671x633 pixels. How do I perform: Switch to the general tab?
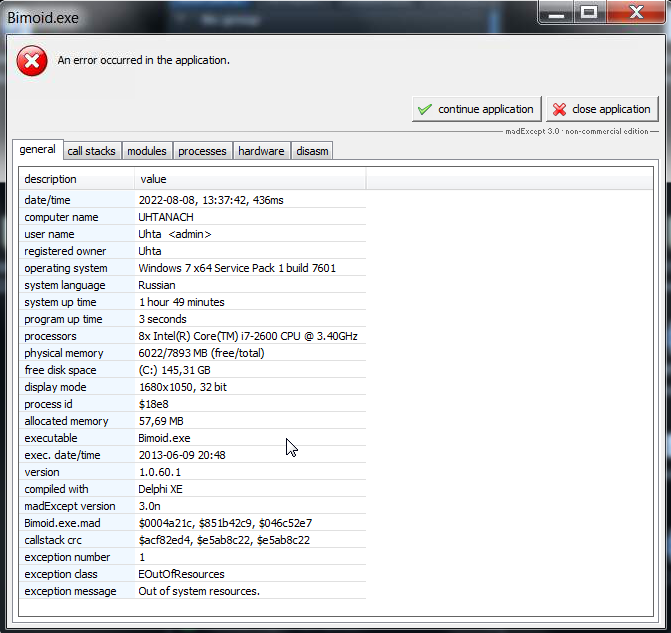[37, 150]
